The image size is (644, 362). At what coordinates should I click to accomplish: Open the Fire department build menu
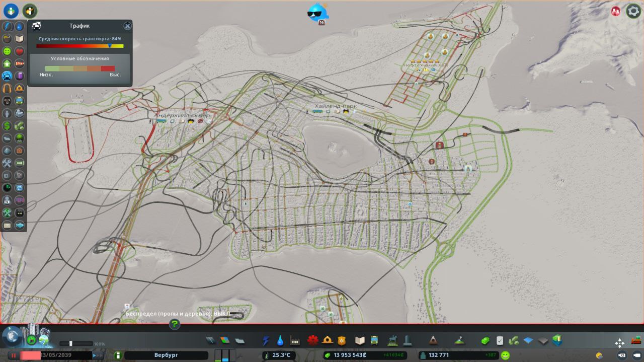pyautogui.click(x=328, y=341)
